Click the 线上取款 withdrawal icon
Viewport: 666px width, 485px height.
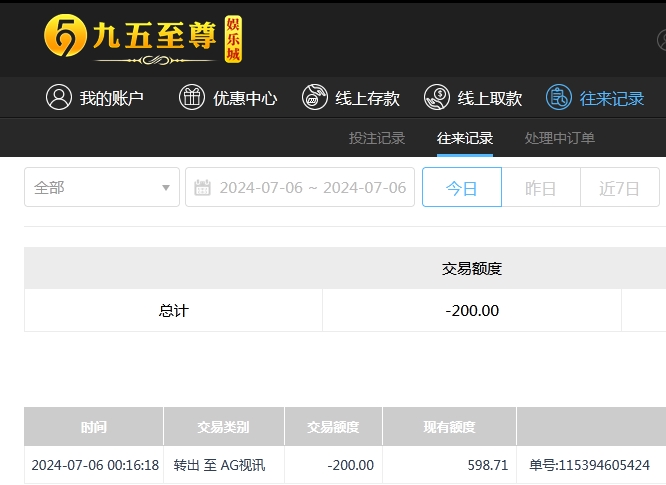tap(437, 97)
